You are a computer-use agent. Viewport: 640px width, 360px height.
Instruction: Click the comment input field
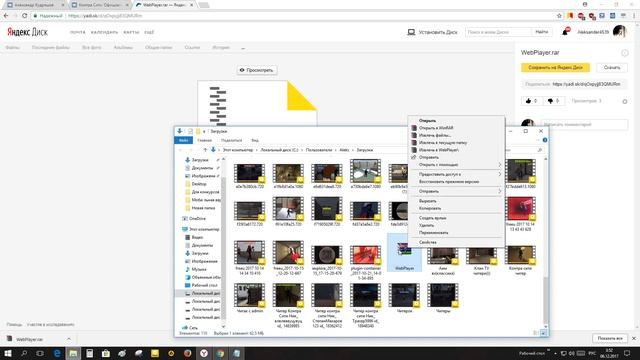pyautogui.click(x=584, y=124)
